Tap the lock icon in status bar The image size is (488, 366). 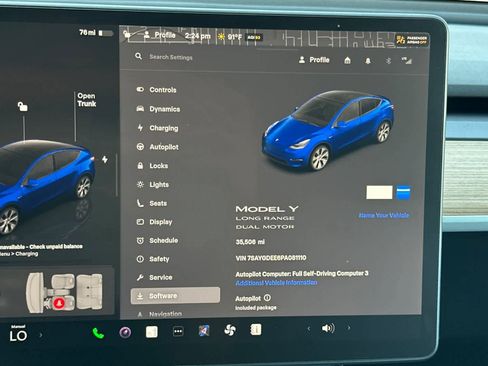click(127, 34)
